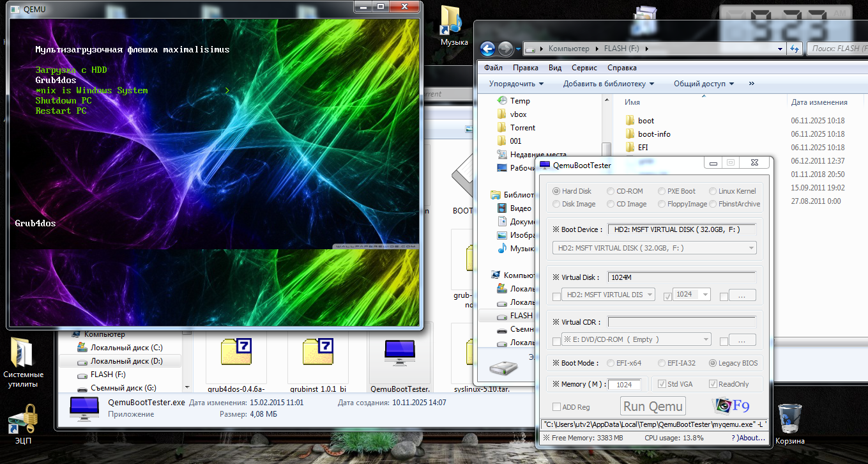Image resolution: width=868 pixels, height=464 pixels.
Task: Open the Вид menu
Action: [554, 68]
